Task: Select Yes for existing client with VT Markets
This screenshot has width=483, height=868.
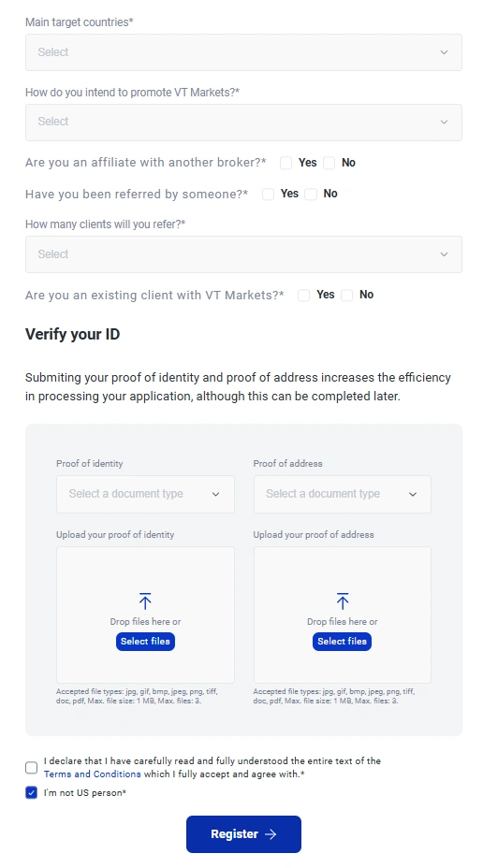Action: click(x=303, y=295)
